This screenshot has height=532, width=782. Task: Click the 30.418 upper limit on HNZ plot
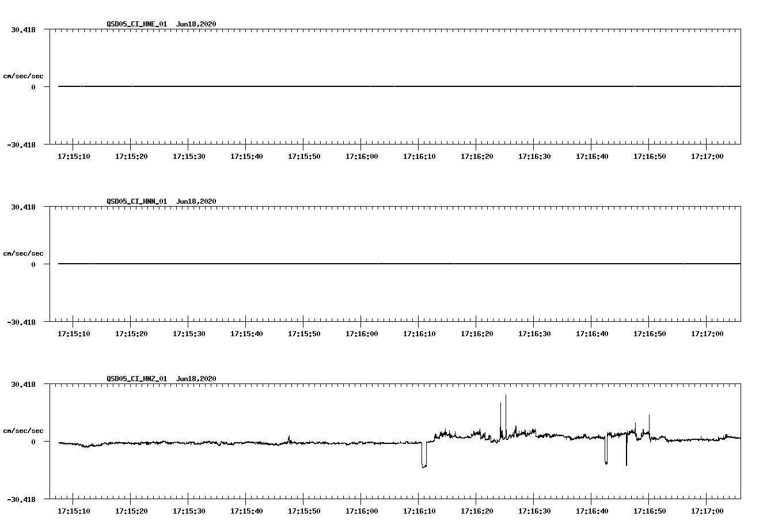(x=23, y=384)
